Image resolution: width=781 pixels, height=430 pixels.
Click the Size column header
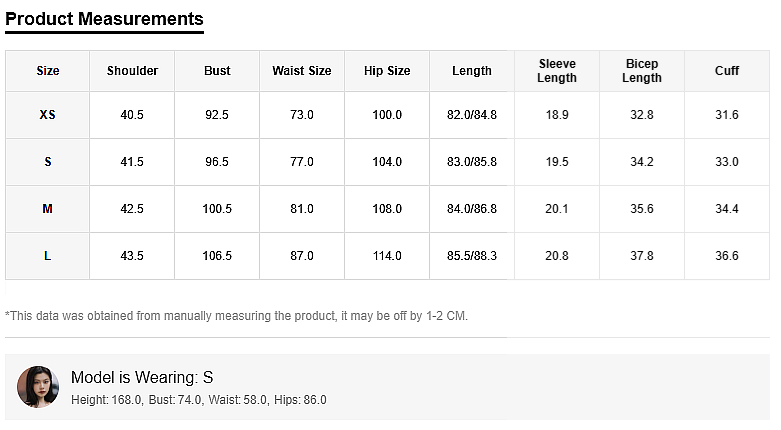pos(48,71)
